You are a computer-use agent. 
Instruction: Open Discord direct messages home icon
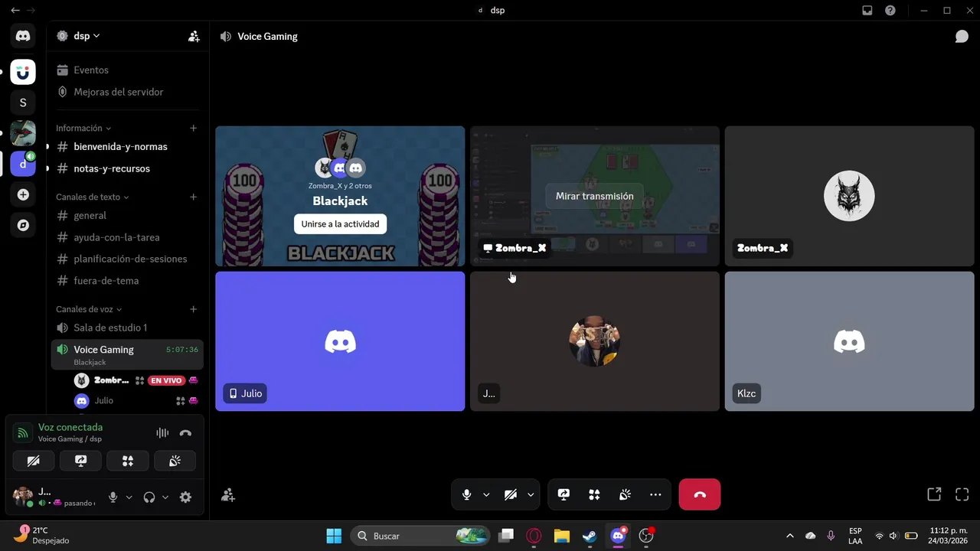23,36
